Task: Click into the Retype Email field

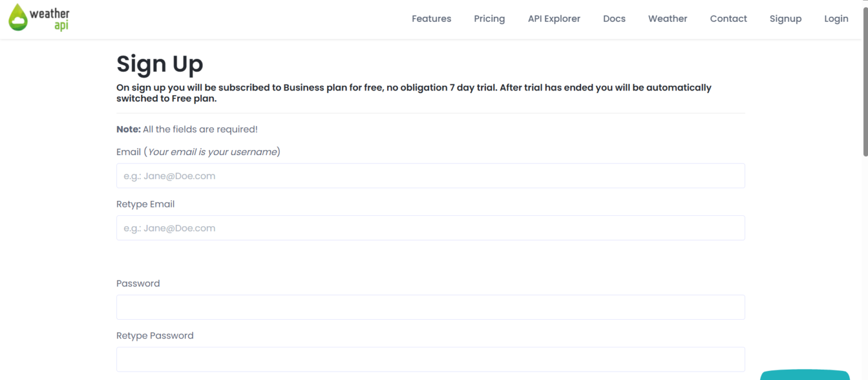Action: [x=430, y=228]
